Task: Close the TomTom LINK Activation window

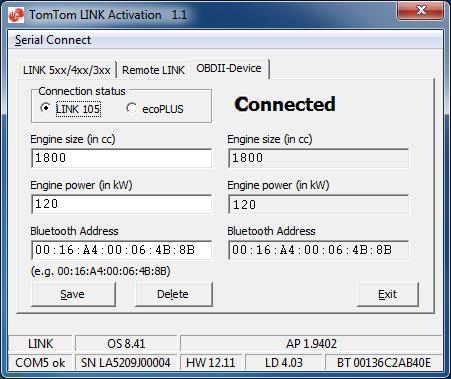Action: click(x=421, y=11)
